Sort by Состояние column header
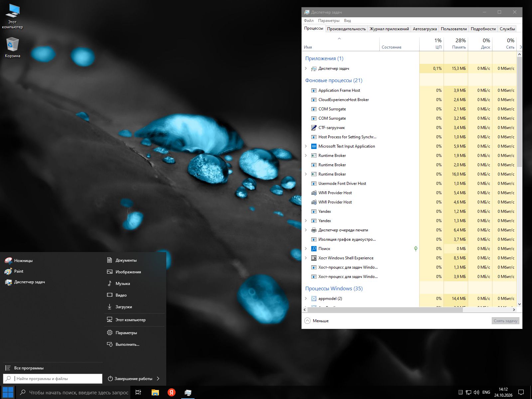Viewport: 532px width, 399px height. (x=399, y=44)
